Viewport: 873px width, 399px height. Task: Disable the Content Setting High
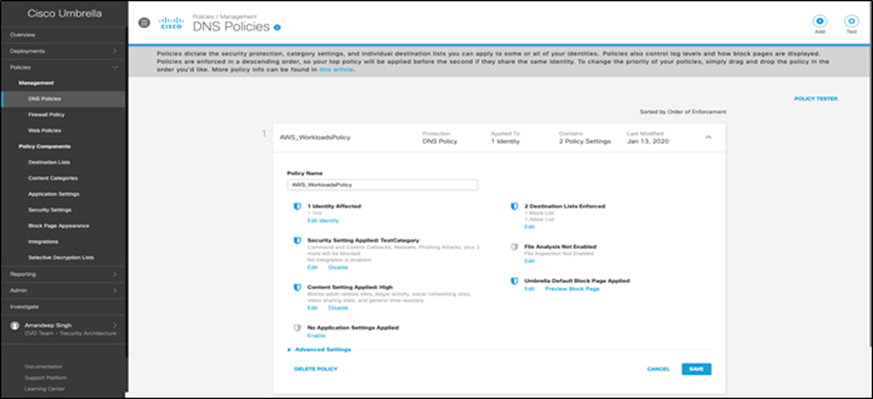tap(337, 308)
